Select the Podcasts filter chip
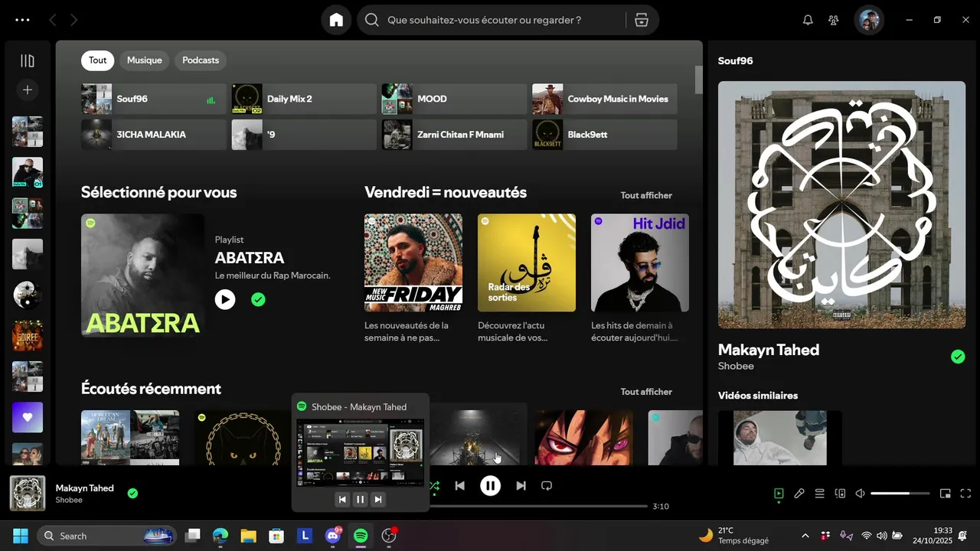The width and height of the screenshot is (980, 551). 201,60
